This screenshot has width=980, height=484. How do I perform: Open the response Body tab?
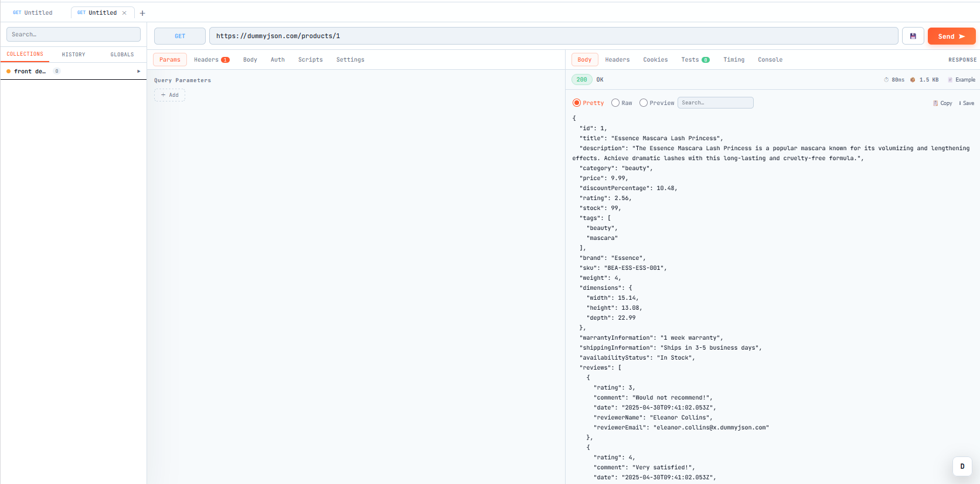(x=584, y=59)
